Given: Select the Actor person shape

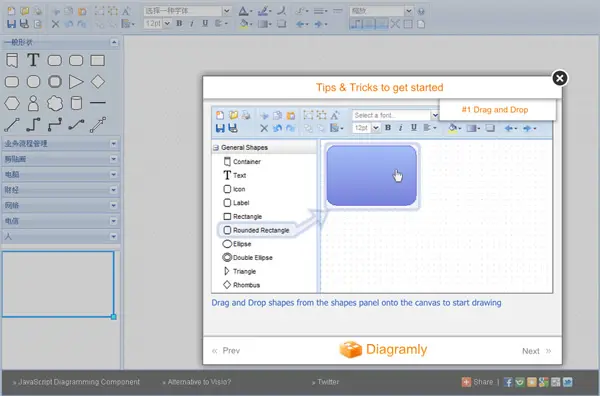Looking at the screenshot, I should point(33,103).
